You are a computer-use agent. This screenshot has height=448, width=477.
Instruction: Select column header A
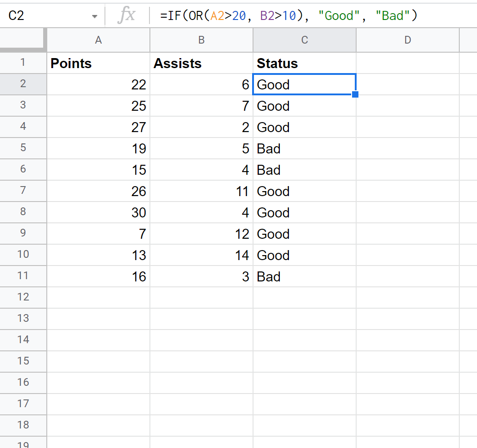98,40
